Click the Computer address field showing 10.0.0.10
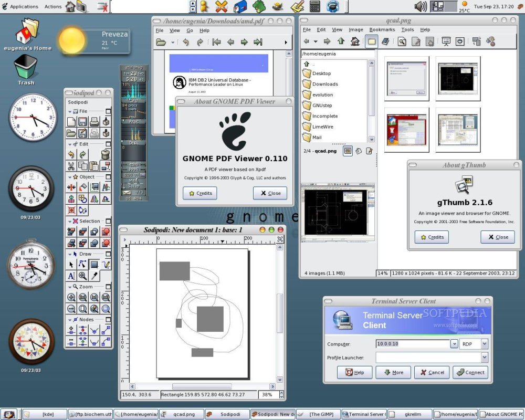The height and width of the screenshot is (420, 525). (x=413, y=344)
